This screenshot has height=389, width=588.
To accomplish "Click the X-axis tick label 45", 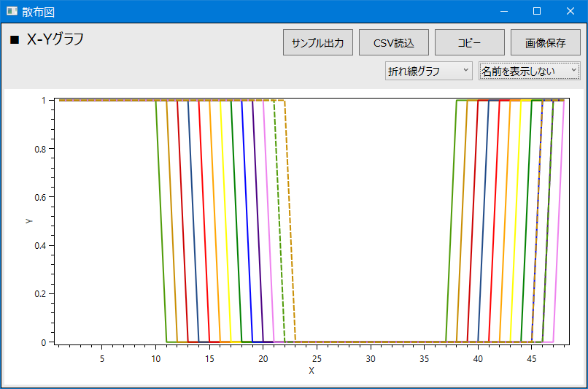I will click(531, 359).
